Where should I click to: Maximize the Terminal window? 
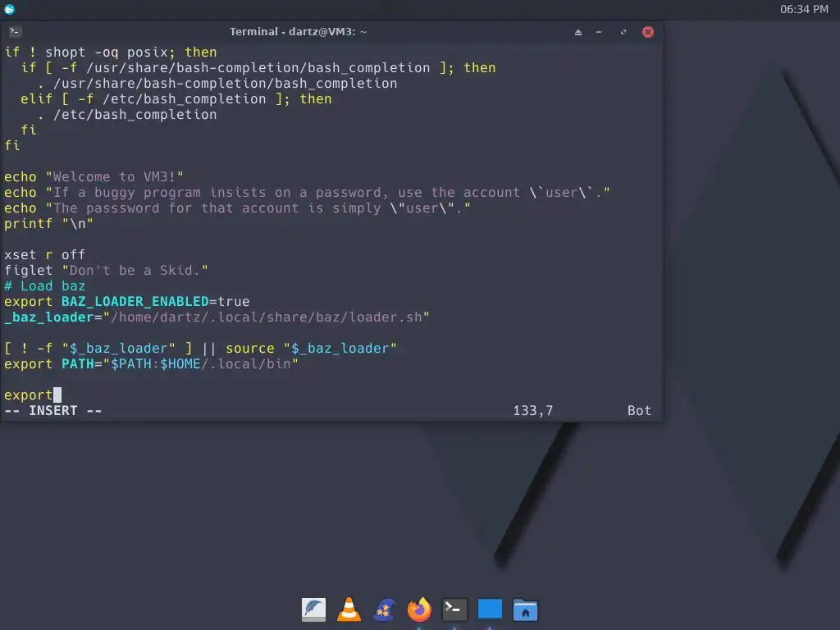(623, 32)
